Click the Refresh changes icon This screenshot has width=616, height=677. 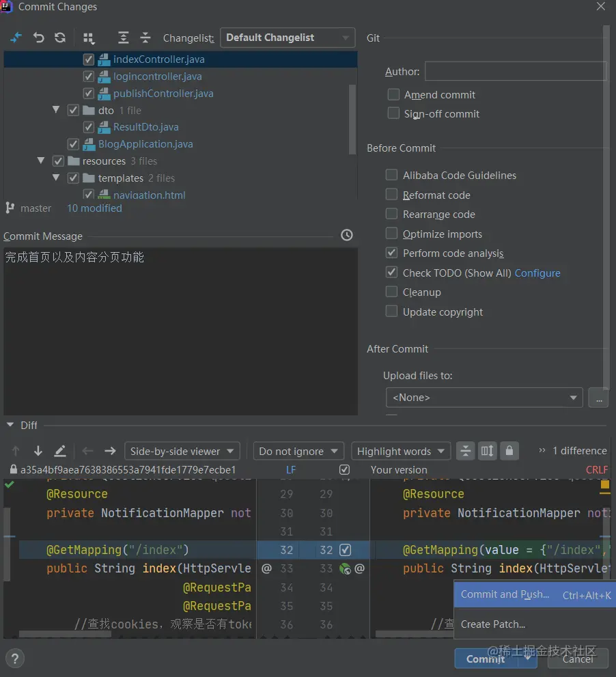coord(60,38)
